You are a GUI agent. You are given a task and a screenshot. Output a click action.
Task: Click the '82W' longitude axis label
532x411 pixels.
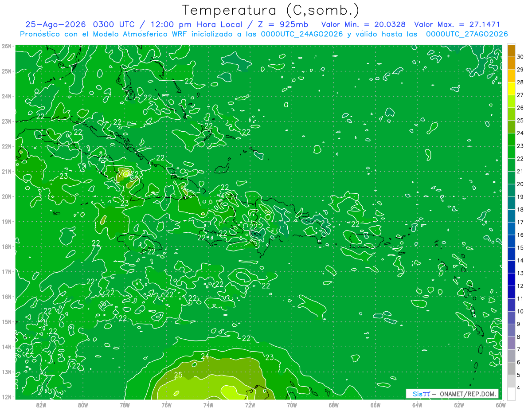point(41,405)
